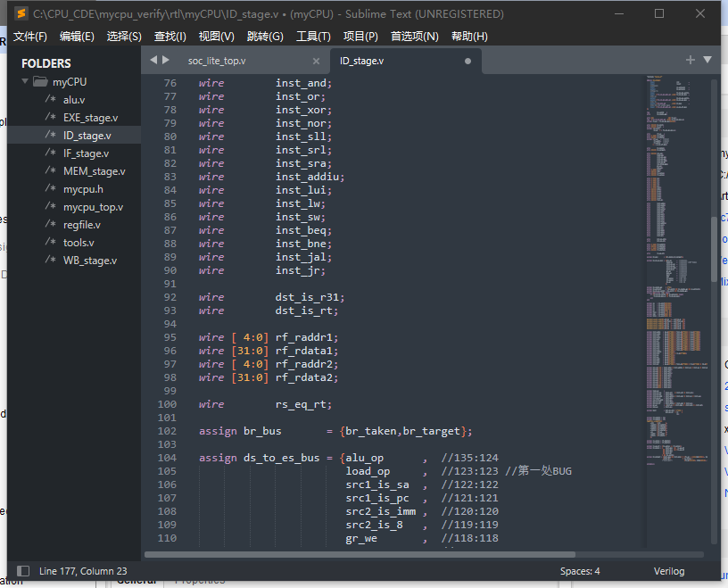Open the Spaces: 4 indentation selector

pos(580,571)
